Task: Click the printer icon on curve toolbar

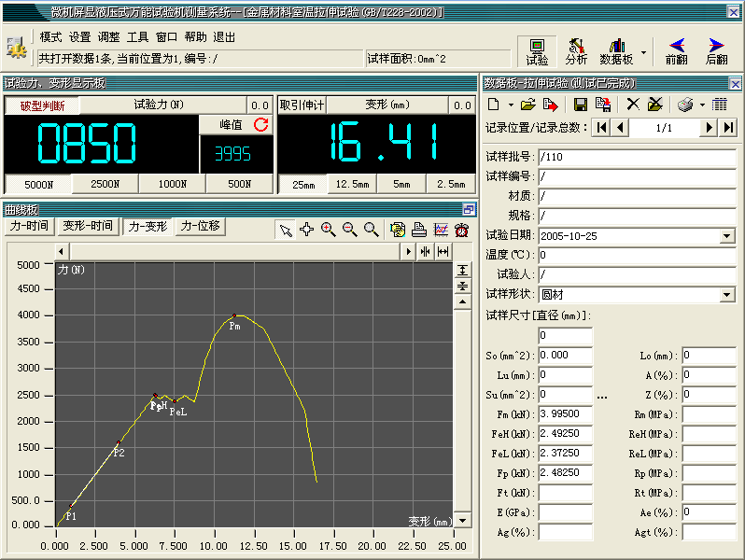Action: click(419, 230)
